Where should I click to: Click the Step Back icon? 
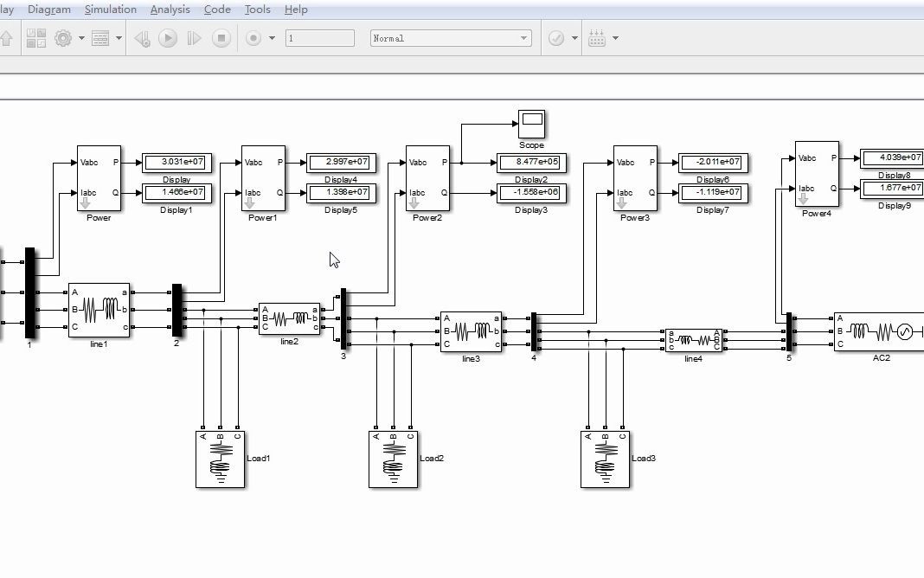tap(142, 38)
